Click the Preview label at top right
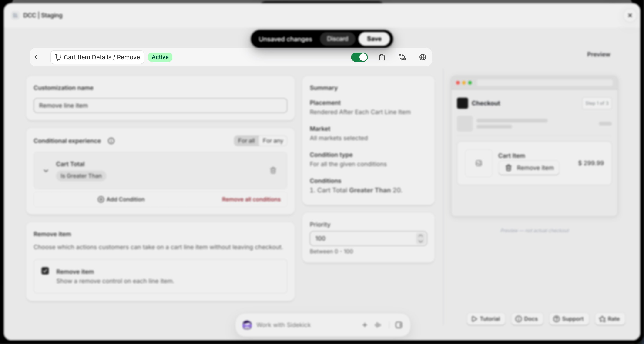The width and height of the screenshot is (644, 344). 598,54
